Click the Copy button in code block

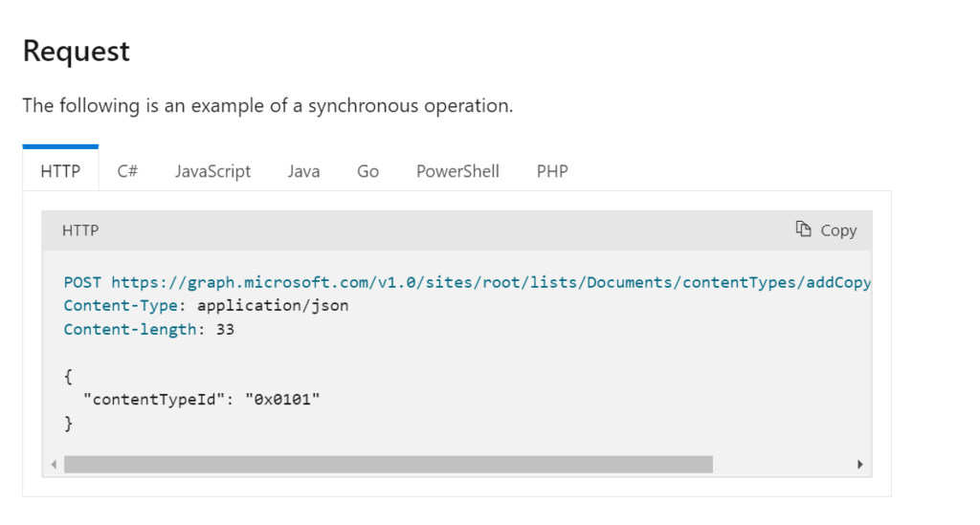(x=826, y=230)
